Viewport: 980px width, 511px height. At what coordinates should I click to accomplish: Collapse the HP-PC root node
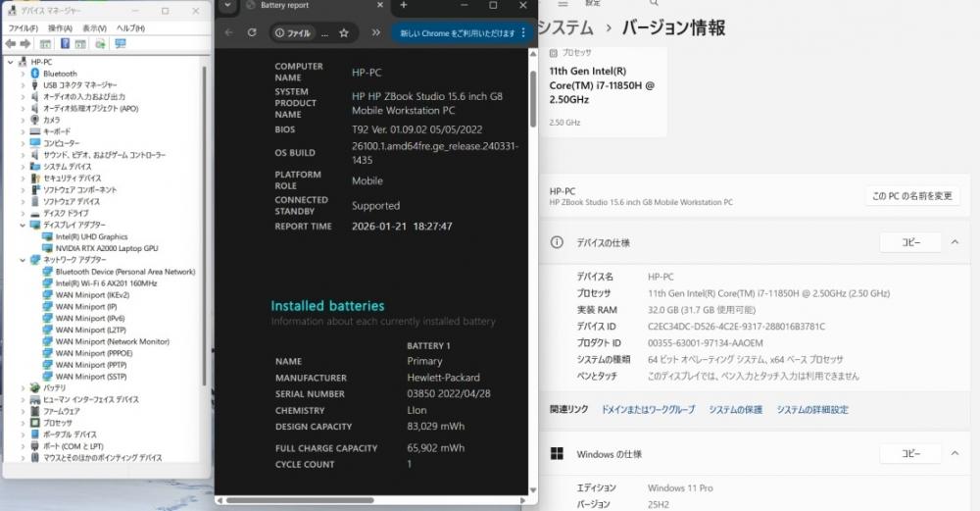[10, 62]
